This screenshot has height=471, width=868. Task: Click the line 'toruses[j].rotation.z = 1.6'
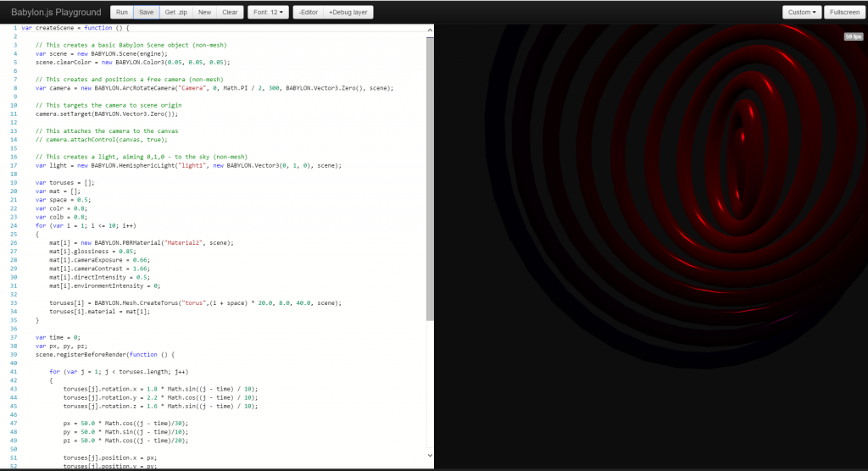160,407
